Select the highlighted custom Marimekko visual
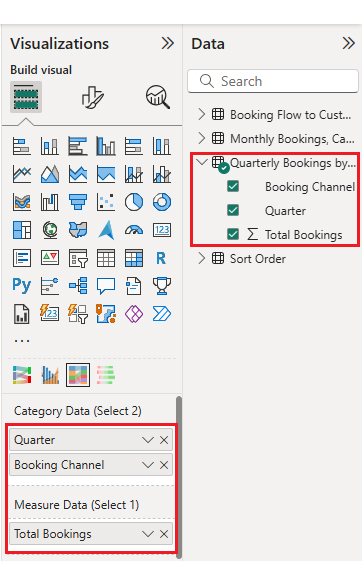This screenshot has height=585, width=363. (78, 375)
